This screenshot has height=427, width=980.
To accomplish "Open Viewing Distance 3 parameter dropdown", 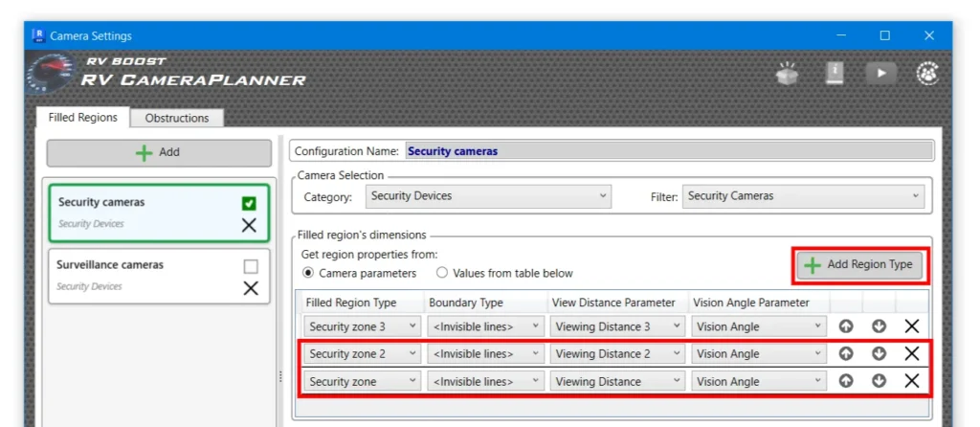I will click(x=617, y=326).
